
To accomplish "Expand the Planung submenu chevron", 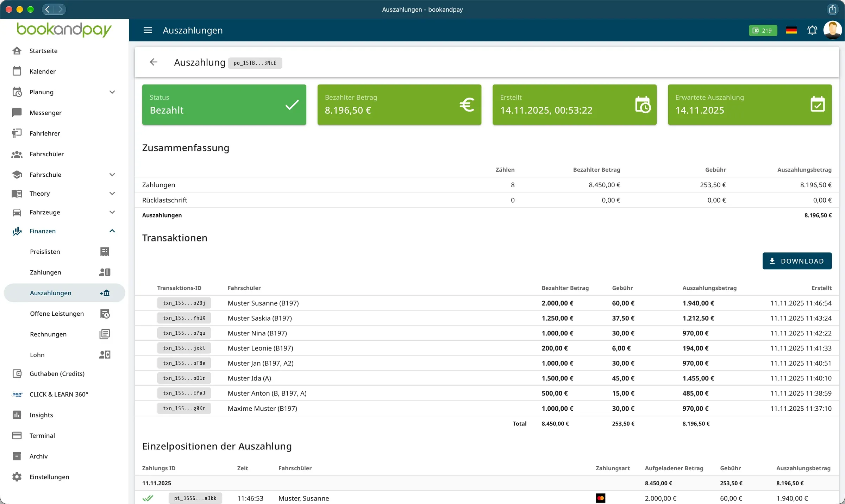I will pyautogui.click(x=112, y=92).
